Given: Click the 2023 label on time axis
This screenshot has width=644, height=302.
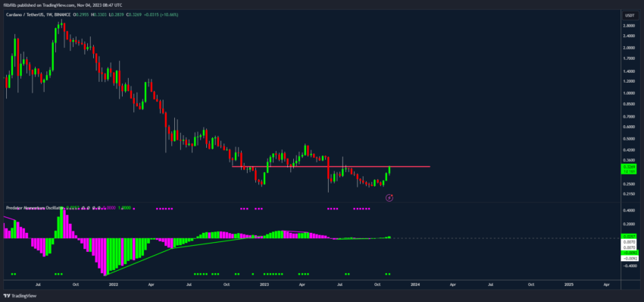Looking at the screenshot, I should 264,285.
